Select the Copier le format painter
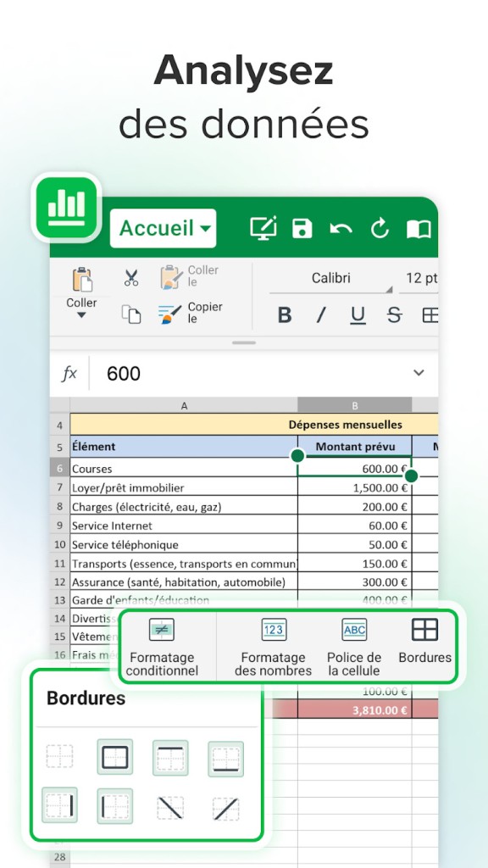The width and height of the screenshot is (488, 868). (190, 313)
